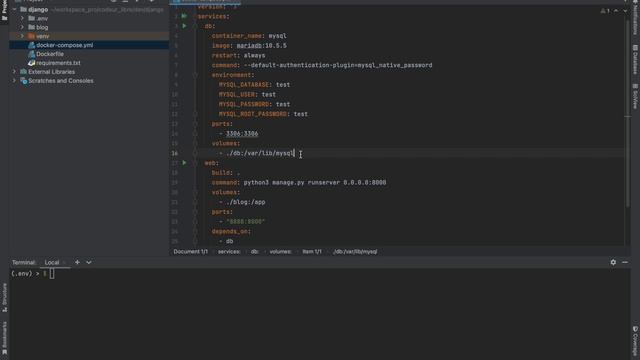Open the Structure tool window
640x360 pixels.
[4, 298]
